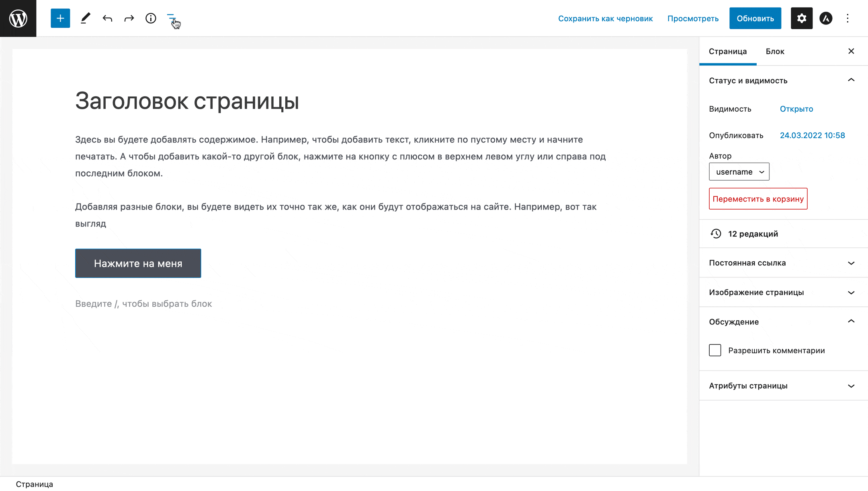Switch to the Блок tab
This screenshot has height=491, width=868.
click(x=775, y=51)
